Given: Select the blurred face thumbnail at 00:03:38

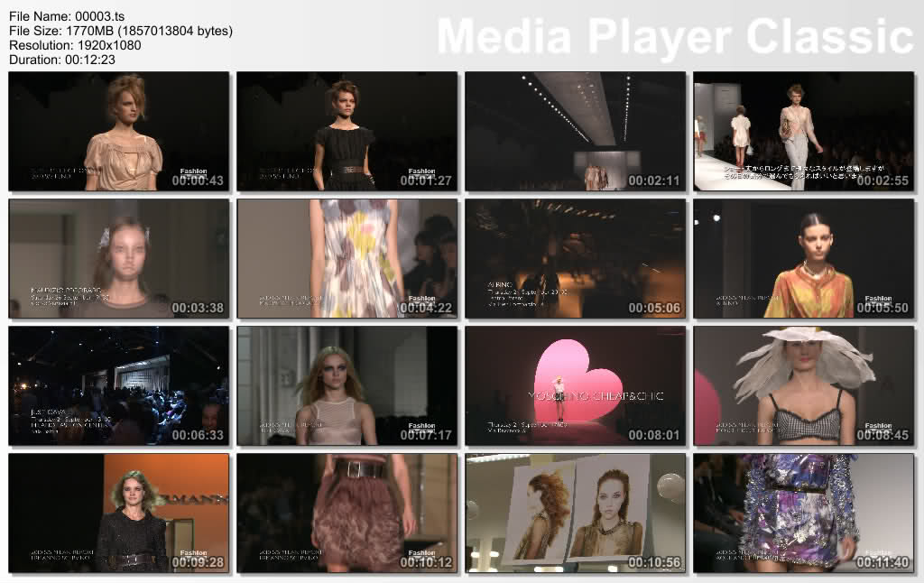Looking at the screenshot, I should coord(119,259).
